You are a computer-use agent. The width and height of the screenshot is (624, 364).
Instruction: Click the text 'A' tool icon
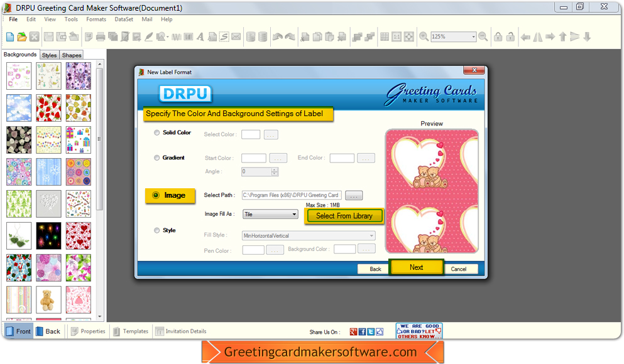pyautogui.click(x=200, y=37)
